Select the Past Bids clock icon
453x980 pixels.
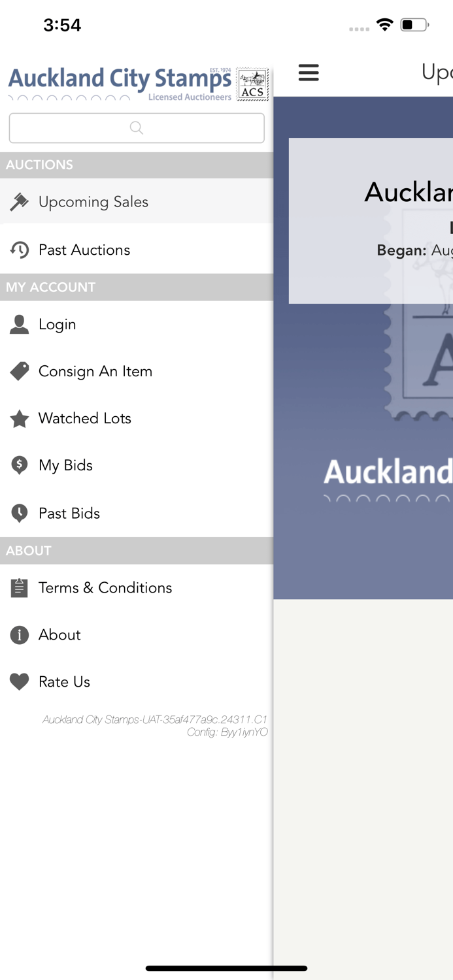20,513
